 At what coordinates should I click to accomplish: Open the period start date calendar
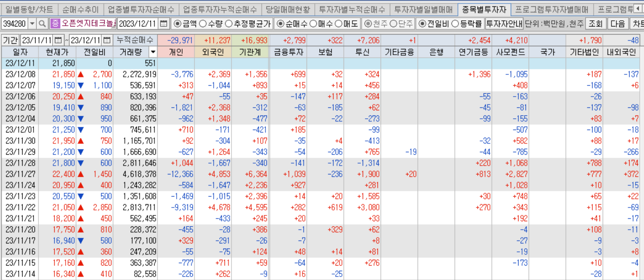coord(59,40)
